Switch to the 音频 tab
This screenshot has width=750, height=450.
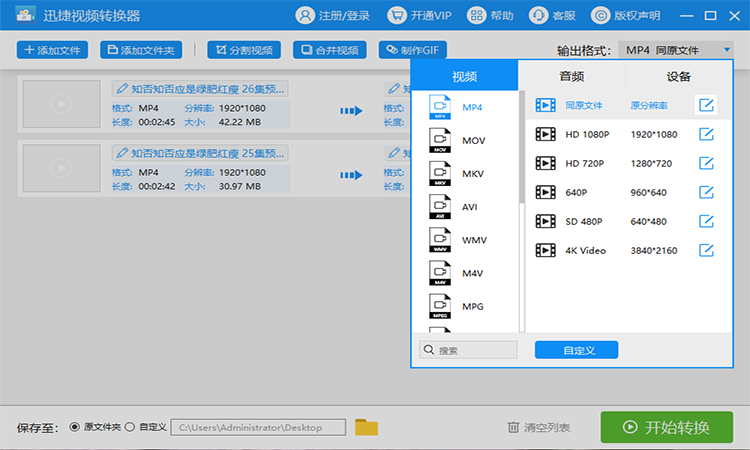point(571,76)
